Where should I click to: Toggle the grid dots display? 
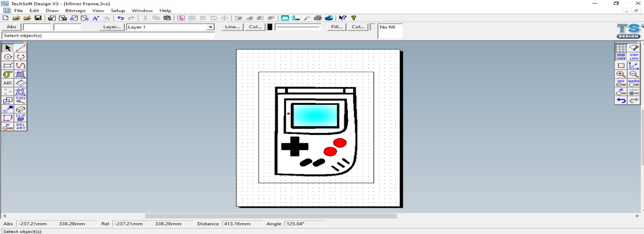(621, 48)
